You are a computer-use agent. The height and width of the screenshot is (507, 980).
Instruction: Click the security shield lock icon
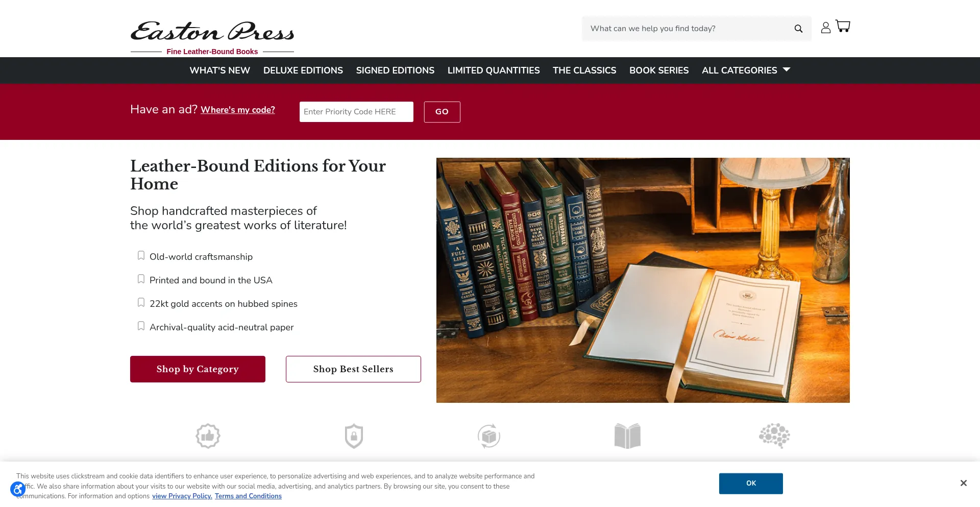(x=354, y=436)
